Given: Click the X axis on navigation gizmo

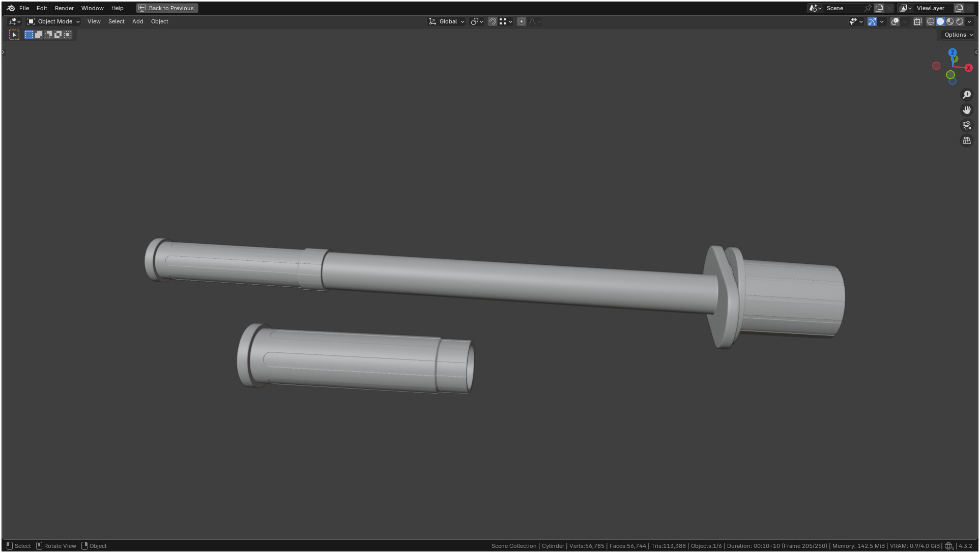Looking at the screenshot, I should pos(968,68).
